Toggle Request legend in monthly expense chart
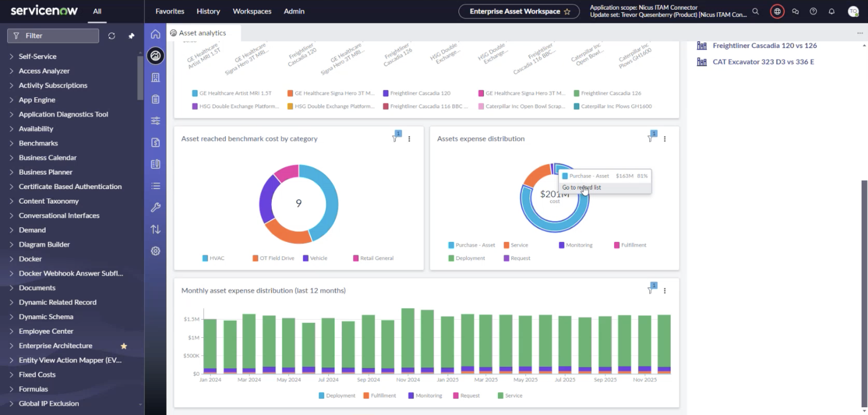Viewport: 868px width, 415px height. pos(466,396)
